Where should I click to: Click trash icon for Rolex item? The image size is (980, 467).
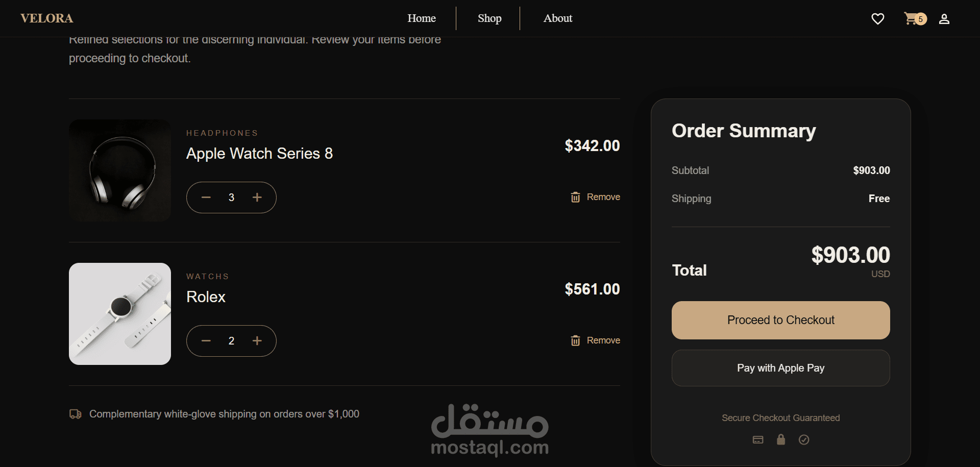click(x=575, y=340)
